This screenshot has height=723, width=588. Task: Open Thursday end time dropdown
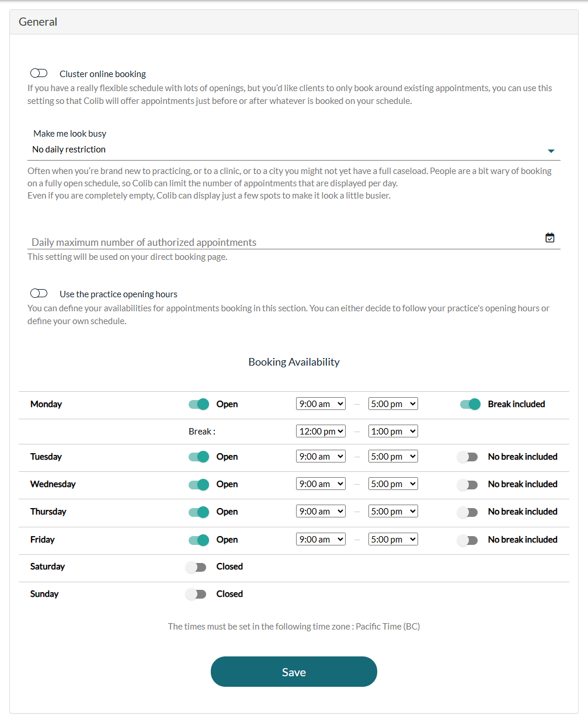point(393,511)
